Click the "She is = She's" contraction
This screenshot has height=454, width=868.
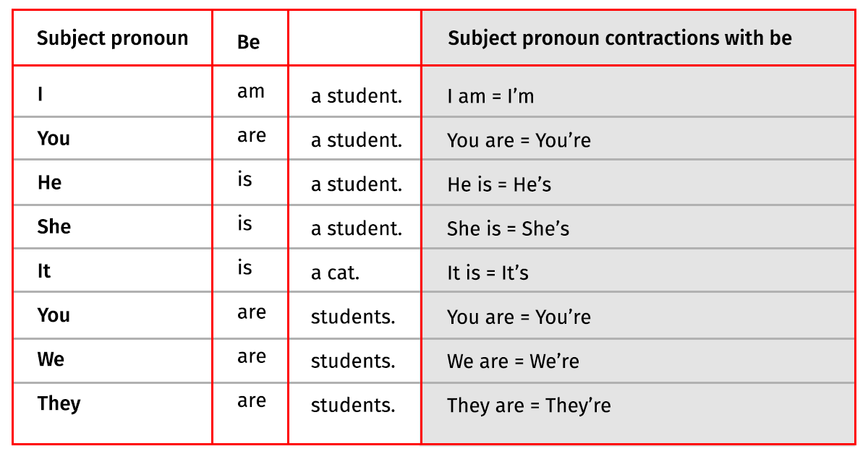pyautogui.click(x=508, y=229)
